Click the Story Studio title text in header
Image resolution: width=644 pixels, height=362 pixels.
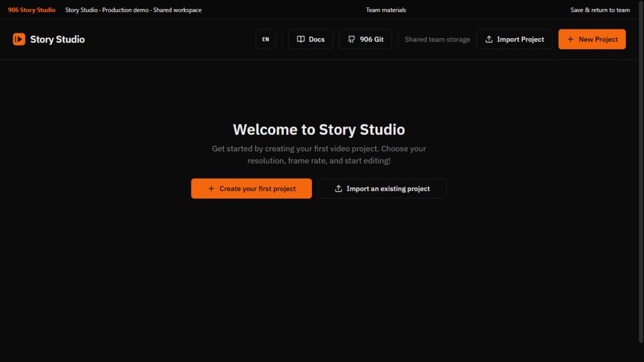pyautogui.click(x=57, y=39)
